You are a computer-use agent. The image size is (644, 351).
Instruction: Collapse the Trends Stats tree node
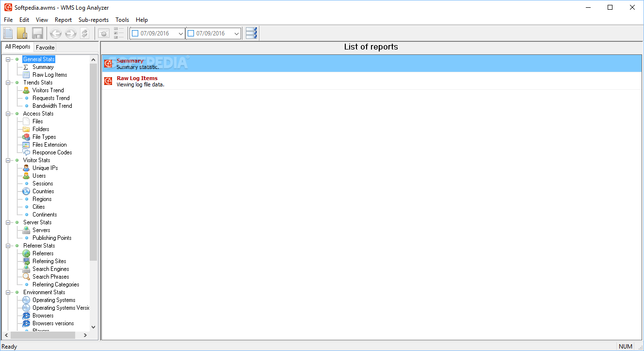click(x=8, y=83)
